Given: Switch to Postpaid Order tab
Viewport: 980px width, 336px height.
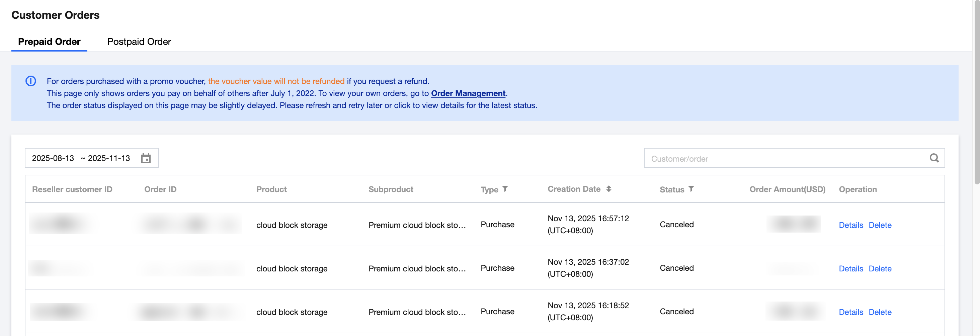Looking at the screenshot, I should 139,41.
